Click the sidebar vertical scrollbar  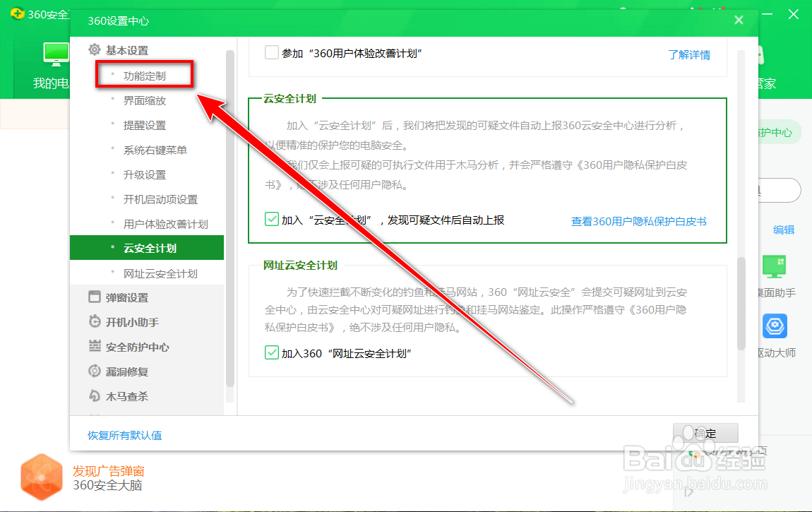(x=230, y=218)
